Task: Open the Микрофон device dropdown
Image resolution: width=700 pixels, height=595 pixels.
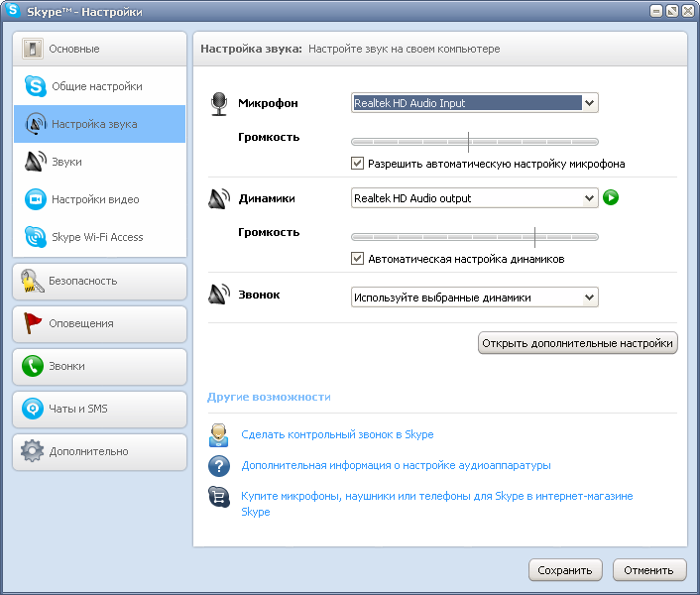Action: click(x=475, y=103)
